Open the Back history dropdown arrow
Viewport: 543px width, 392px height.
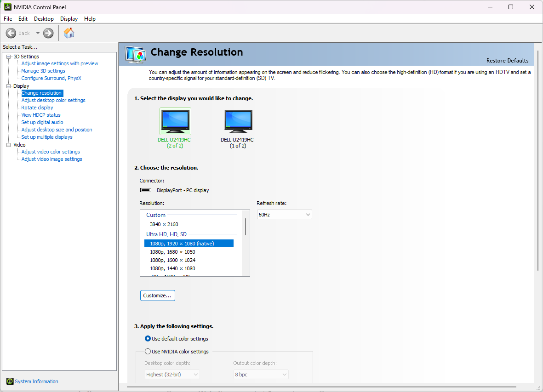[38, 33]
